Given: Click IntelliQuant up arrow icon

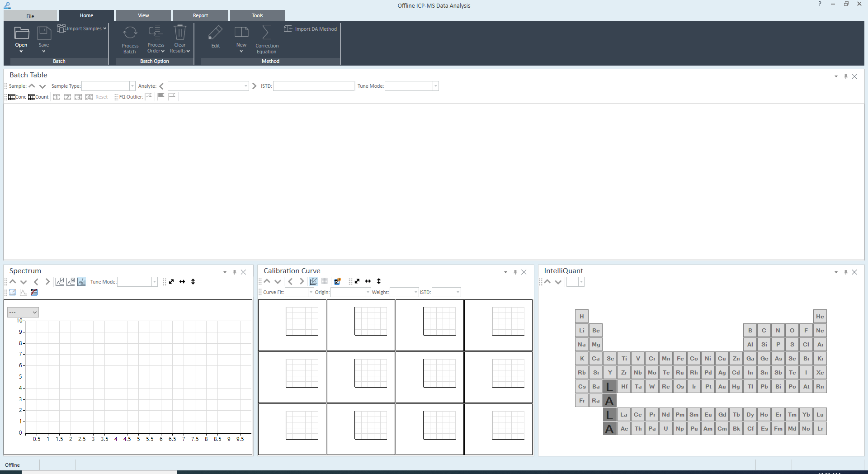Looking at the screenshot, I should (547, 282).
